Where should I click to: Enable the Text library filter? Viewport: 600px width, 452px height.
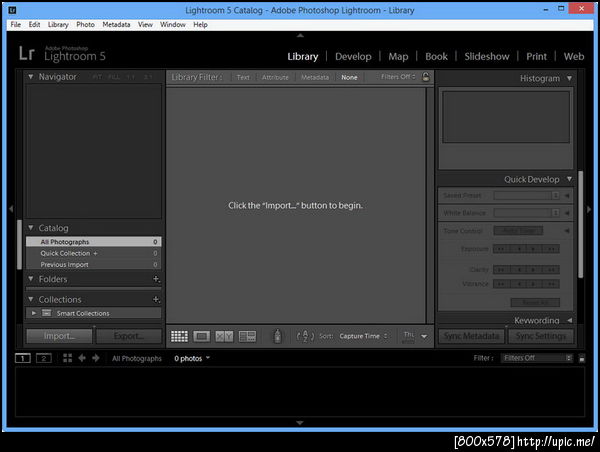(243, 77)
